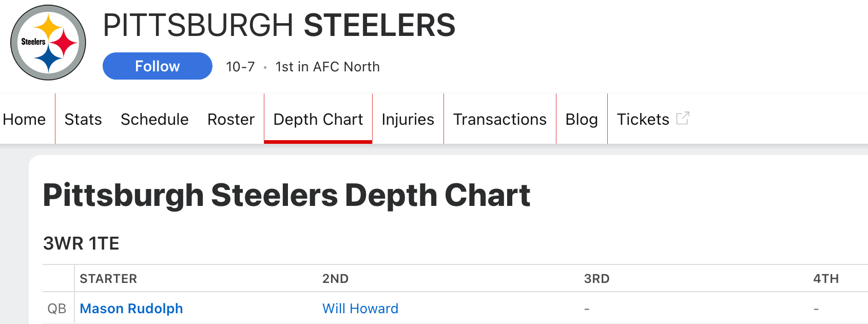
Task: Go to the Schedule tab
Action: pos(155,119)
